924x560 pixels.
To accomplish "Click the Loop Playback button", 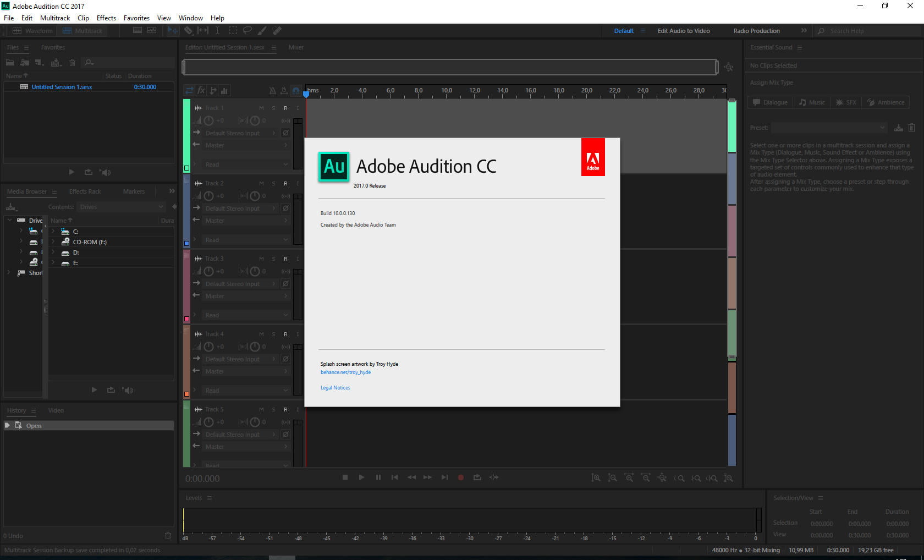I will [477, 477].
